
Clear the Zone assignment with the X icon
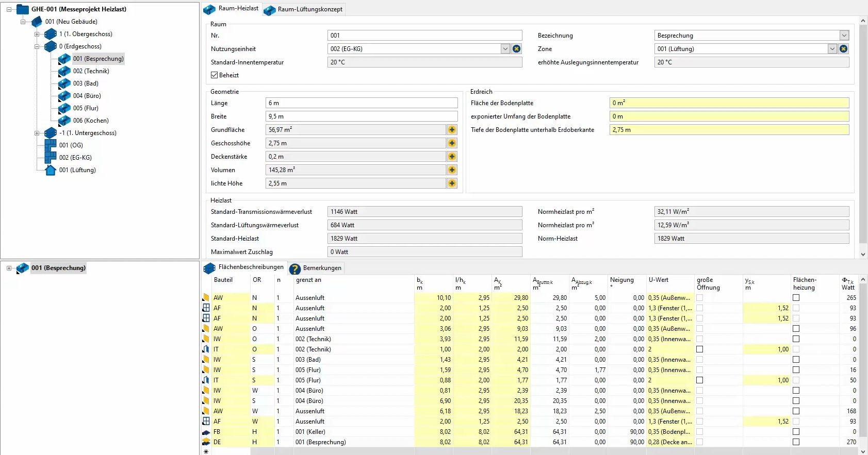click(x=843, y=49)
